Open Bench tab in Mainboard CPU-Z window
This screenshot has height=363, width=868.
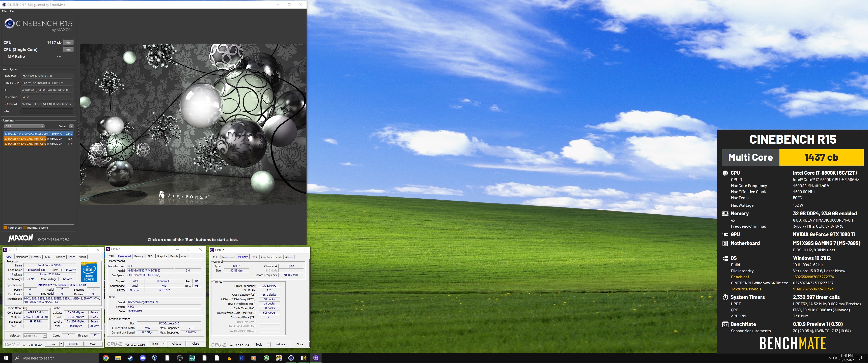tap(174, 256)
